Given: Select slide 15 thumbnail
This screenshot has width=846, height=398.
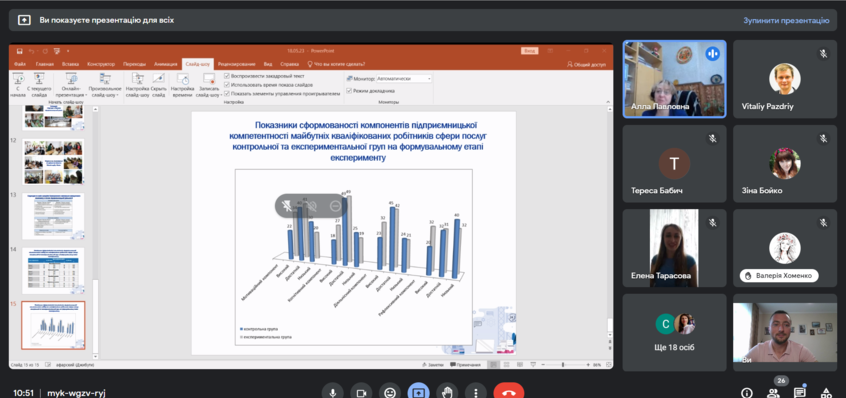Looking at the screenshot, I should click(53, 326).
